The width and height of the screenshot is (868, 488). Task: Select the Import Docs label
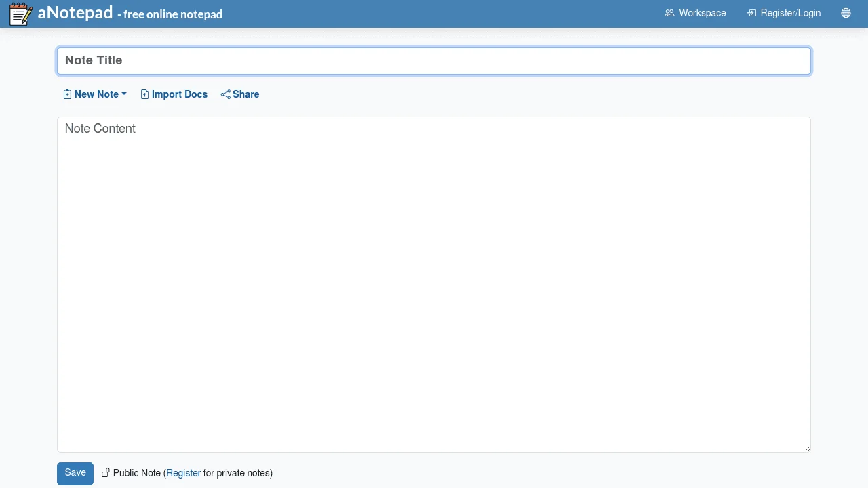tap(180, 94)
